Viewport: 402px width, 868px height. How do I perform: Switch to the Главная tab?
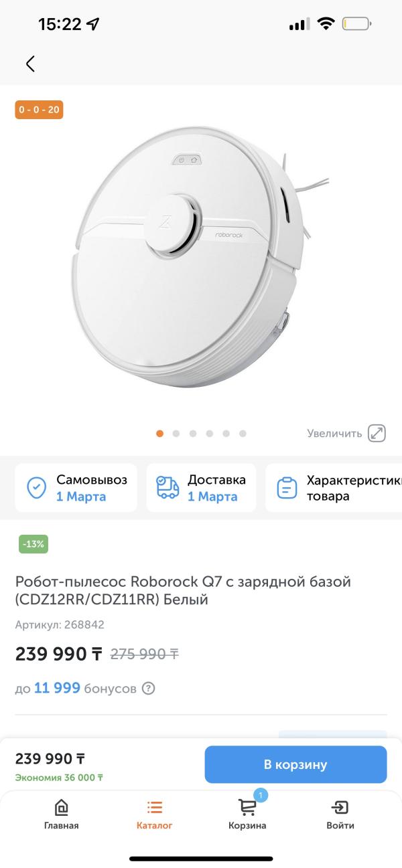click(x=62, y=814)
